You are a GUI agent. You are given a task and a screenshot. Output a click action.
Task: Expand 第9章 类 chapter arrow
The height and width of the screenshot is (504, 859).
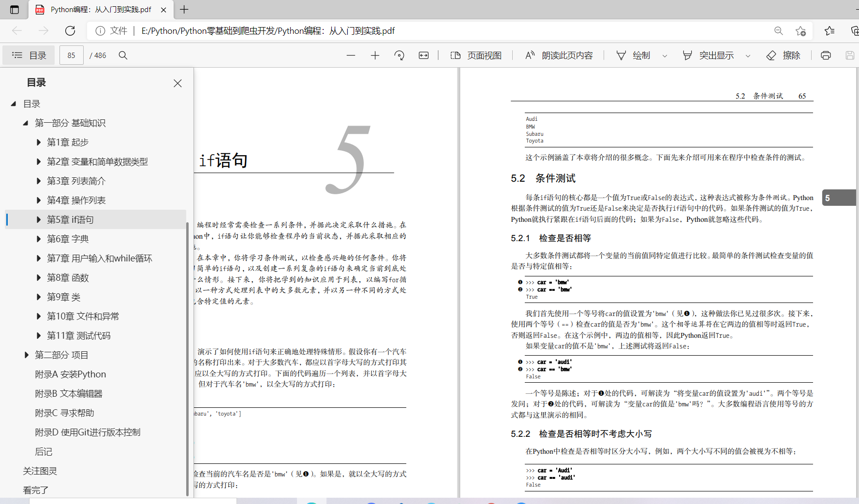39,297
